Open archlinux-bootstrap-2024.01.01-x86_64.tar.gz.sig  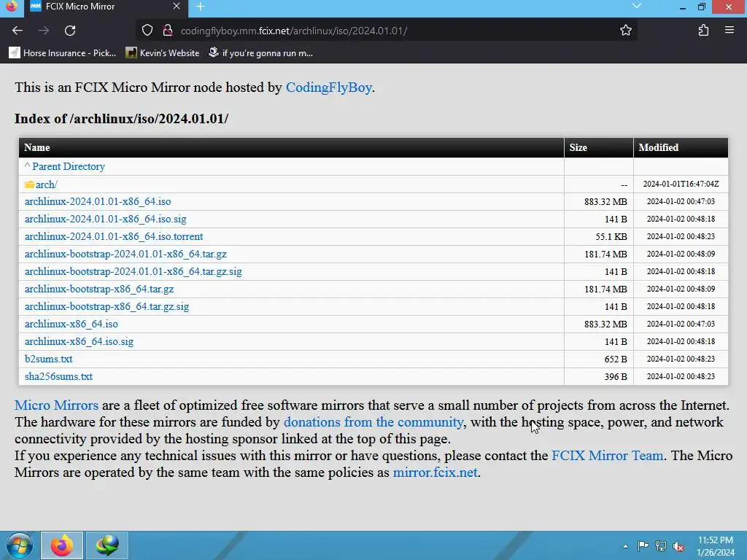(x=133, y=271)
